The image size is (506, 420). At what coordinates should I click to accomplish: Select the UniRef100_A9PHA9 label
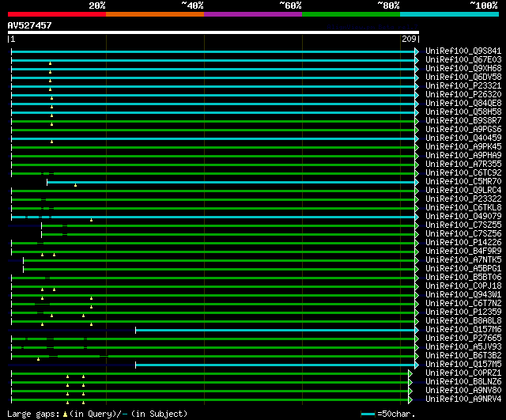point(463,155)
